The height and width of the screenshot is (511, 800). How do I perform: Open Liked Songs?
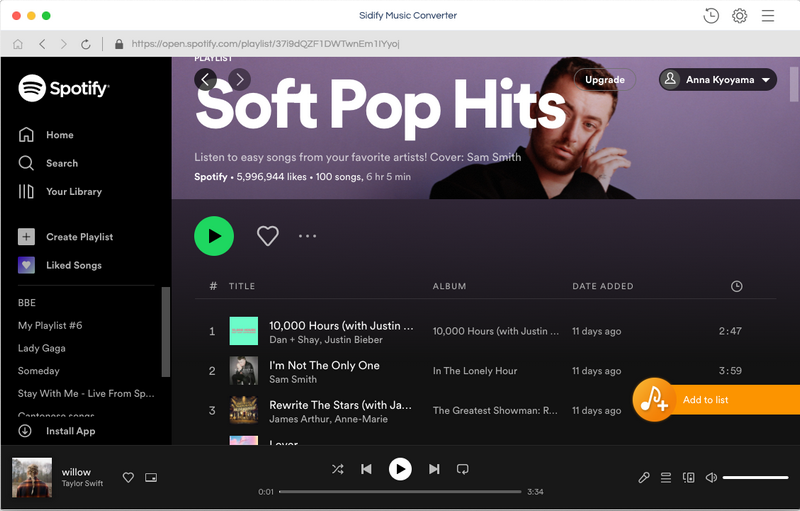[x=60, y=265]
